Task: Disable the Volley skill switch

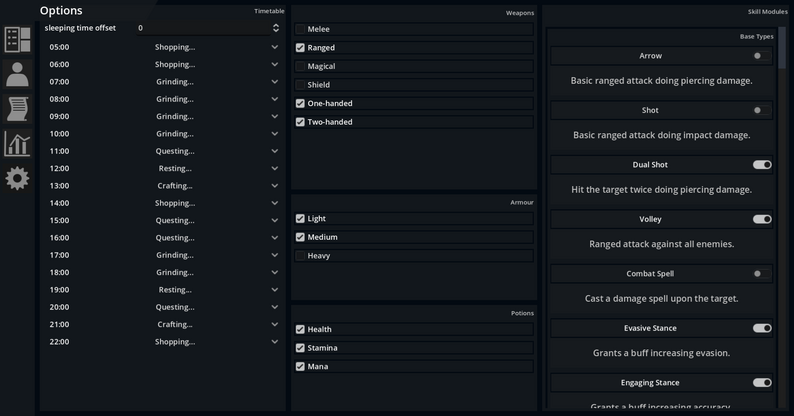Action: pos(762,219)
